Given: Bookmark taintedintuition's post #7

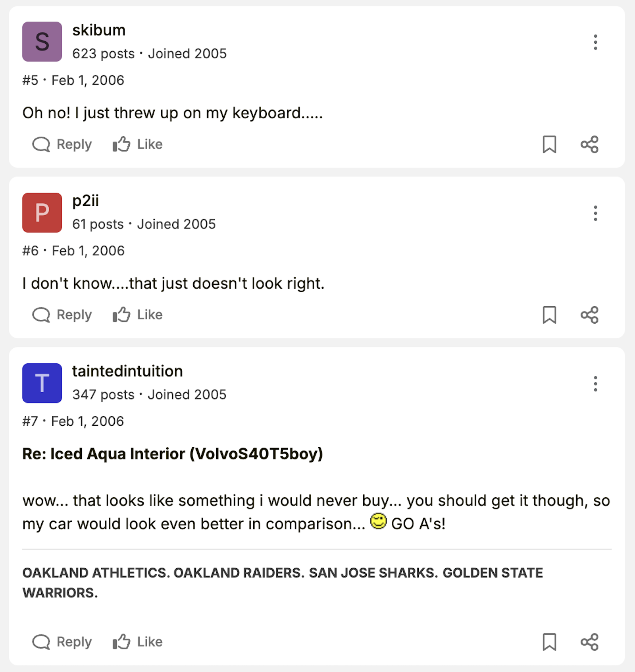Looking at the screenshot, I should coord(549,642).
